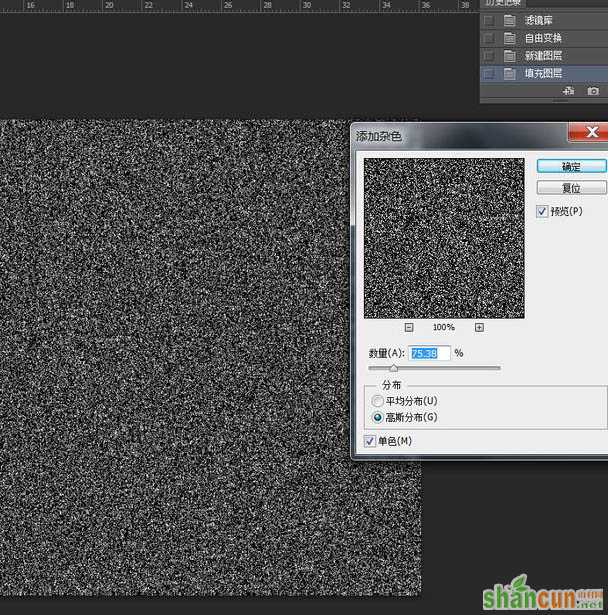Select the 滤镜库 history state

coord(544,20)
